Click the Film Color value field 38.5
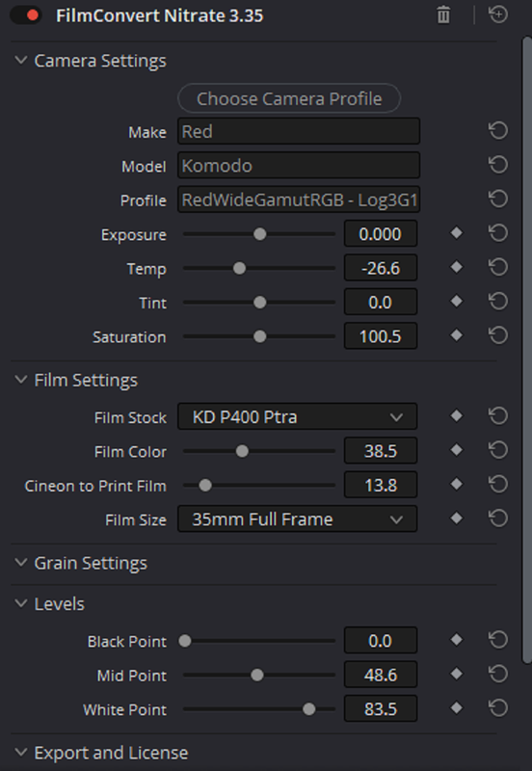Image resolution: width=532 pixels, height=771 pixels. 381,451
